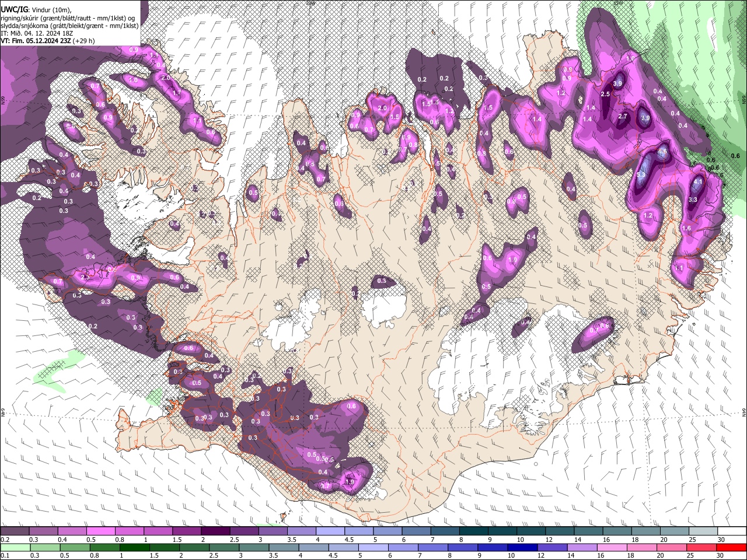Screen dimensions: 747x560
Task: Select the 'IT: Mið. 04. 12. 2024 18Z' line
Action: click(37, 33)
